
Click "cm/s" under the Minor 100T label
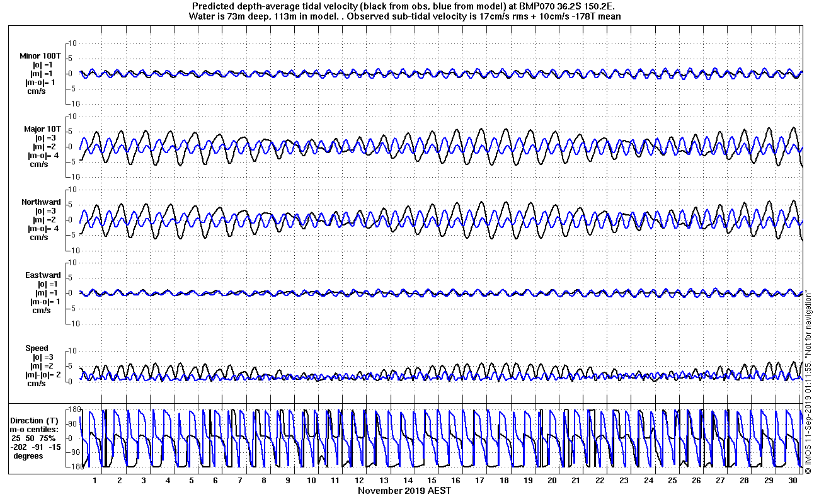click(x=37, y=91)
